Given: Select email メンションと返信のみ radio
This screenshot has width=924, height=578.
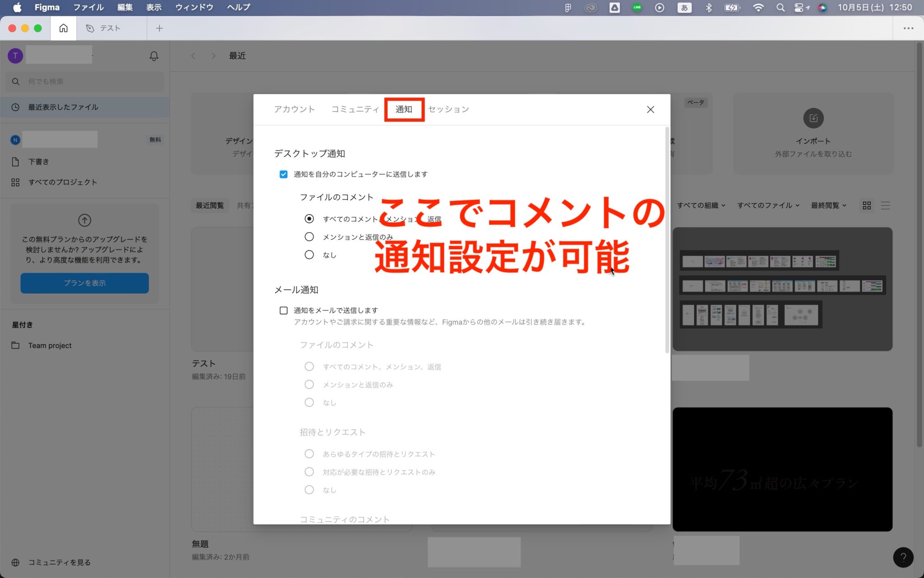Looking at the screenshot, I should pos(309,384).
